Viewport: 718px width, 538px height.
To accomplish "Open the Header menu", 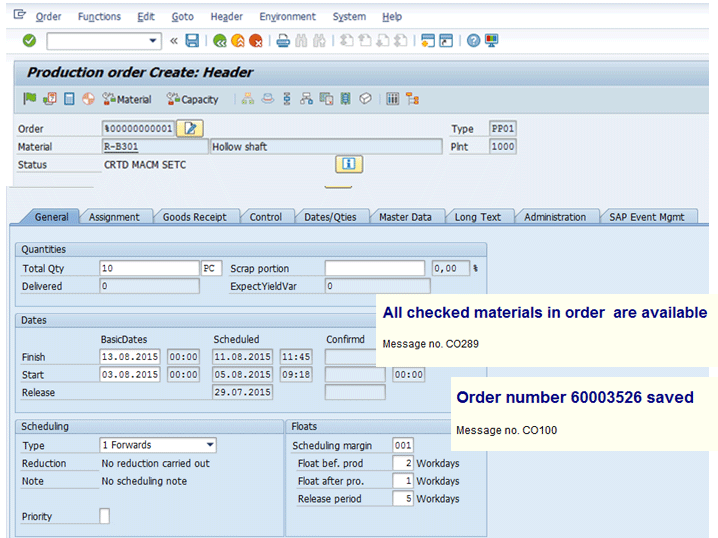I will [227, 16].
